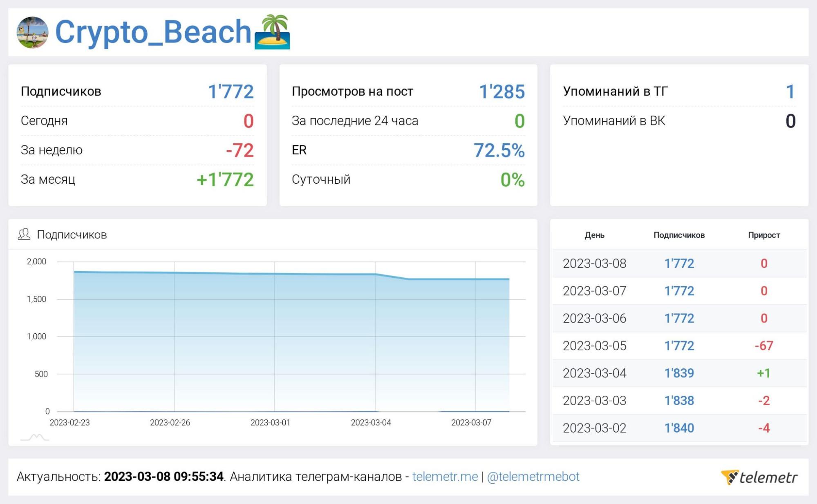Click the ER value 72.5%
The width and height of the screenshot is (817, 504).
coord(499,150)
